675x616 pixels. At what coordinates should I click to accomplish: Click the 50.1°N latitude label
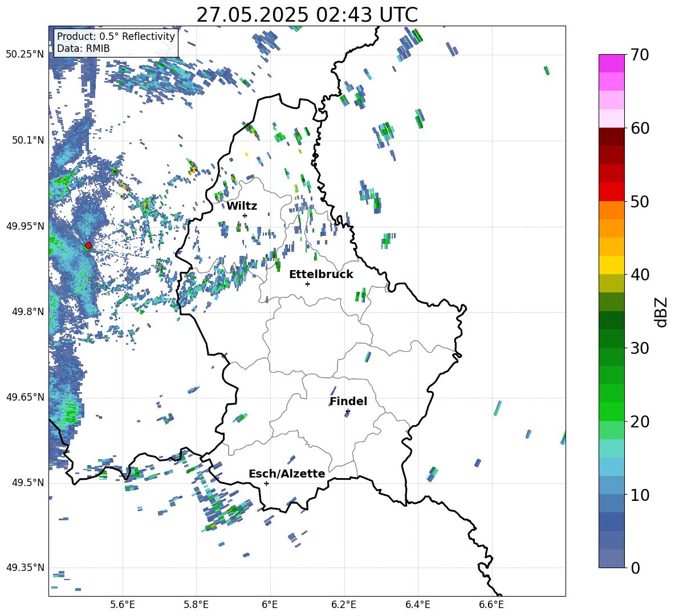28,140
